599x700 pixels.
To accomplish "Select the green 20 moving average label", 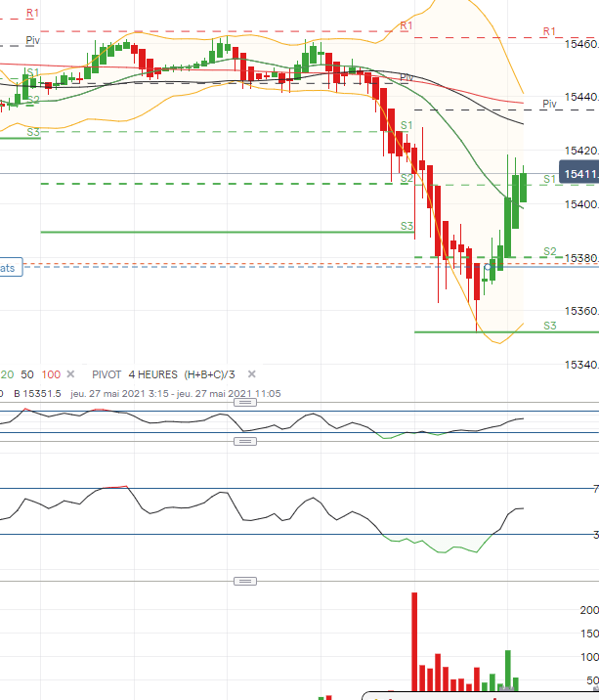I will pos(7,374).
